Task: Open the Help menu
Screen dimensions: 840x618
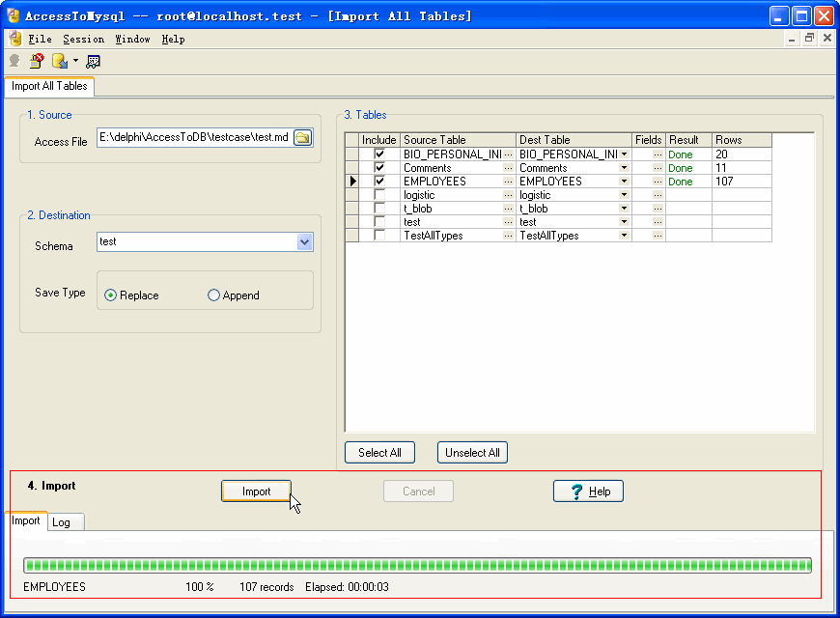Action: (x=173, y=40)
